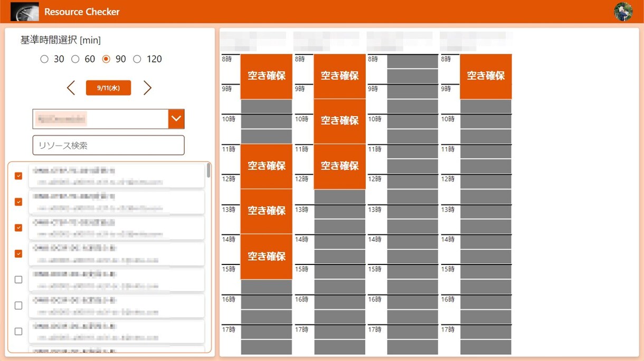Viewport: 644px width, 361px height.
Task: Click the resource list scrollbar thumb
Action: [x=209, y=170]
